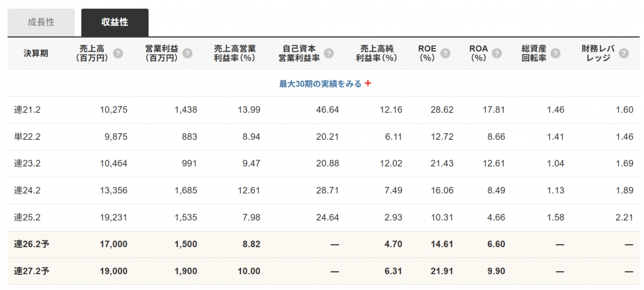The height and width of the screenshot is (290, 644).
Task: Click help icon beside 自己資本営業利益率
Action: (x=328, y=53)
